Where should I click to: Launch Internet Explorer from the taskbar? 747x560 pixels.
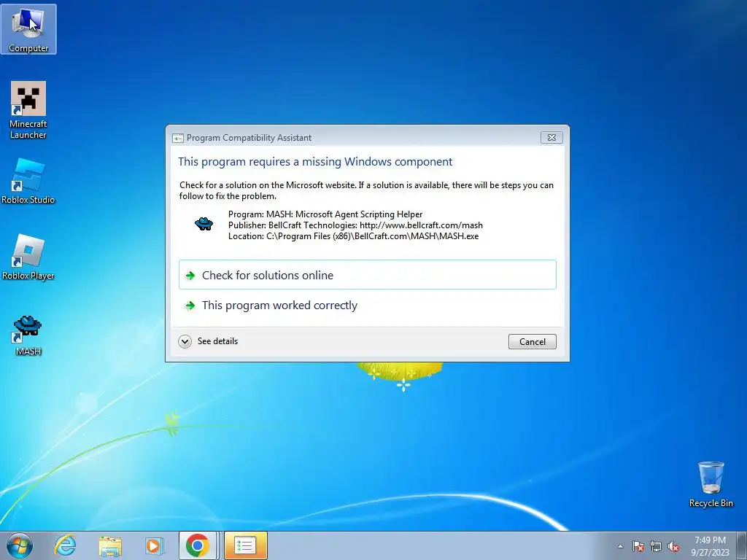[x=65, y=545]
